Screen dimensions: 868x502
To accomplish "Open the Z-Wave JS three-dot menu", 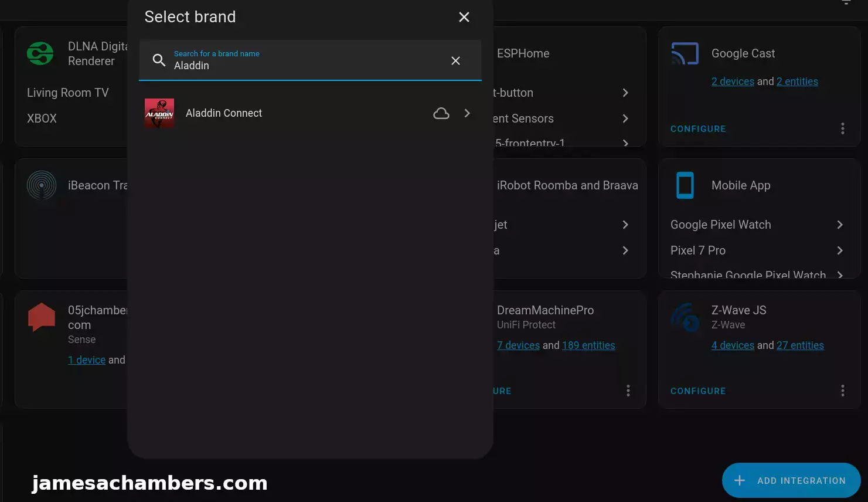I will [x=842, y=391].
